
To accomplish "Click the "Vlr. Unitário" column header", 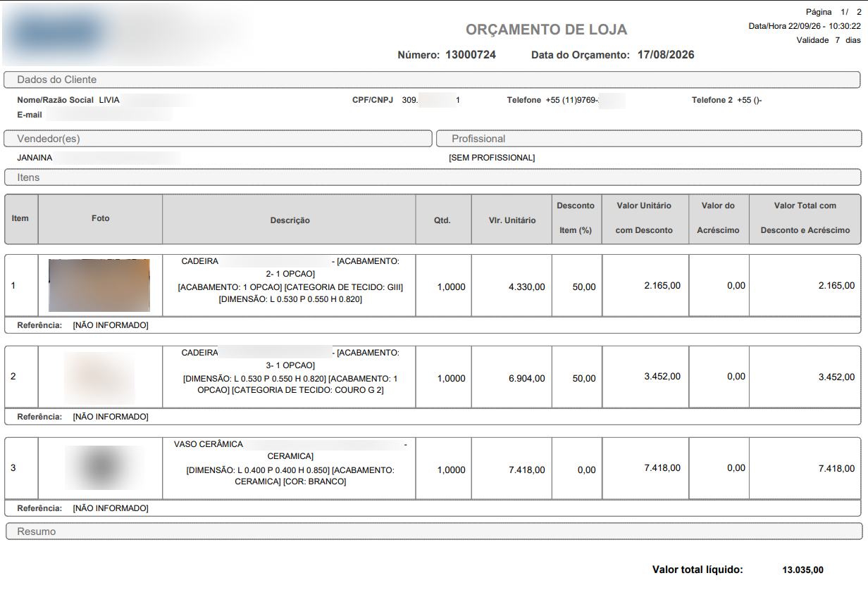I will tap(512, 220).
